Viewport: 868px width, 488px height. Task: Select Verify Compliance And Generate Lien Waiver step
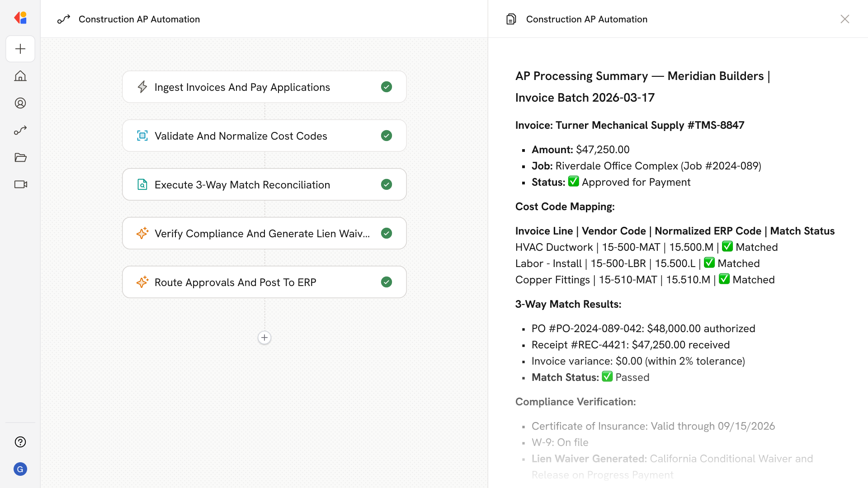262,234
